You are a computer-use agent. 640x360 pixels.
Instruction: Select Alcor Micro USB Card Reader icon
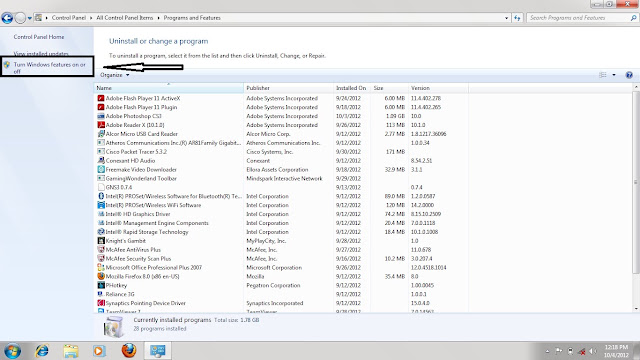(101, 134)
